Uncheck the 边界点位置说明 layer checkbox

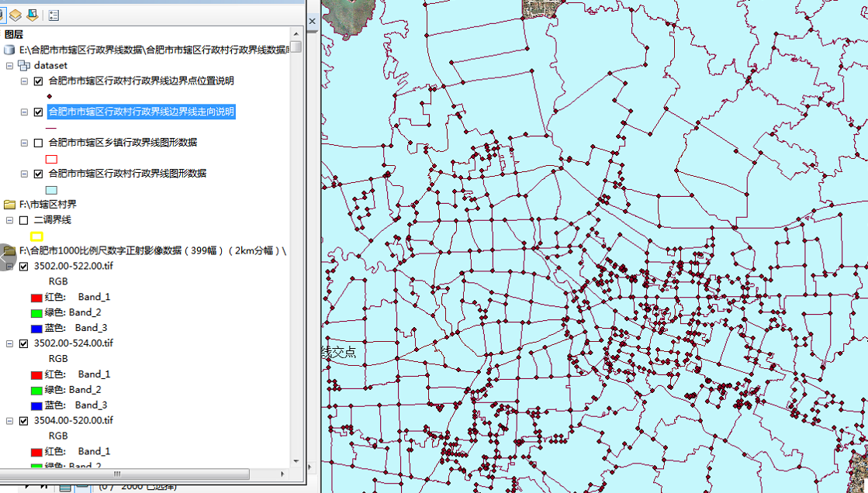click(x=39, y=81)
